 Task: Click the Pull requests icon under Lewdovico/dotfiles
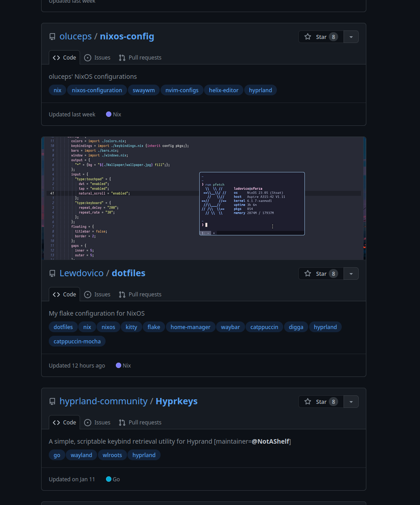pos(122,294)
